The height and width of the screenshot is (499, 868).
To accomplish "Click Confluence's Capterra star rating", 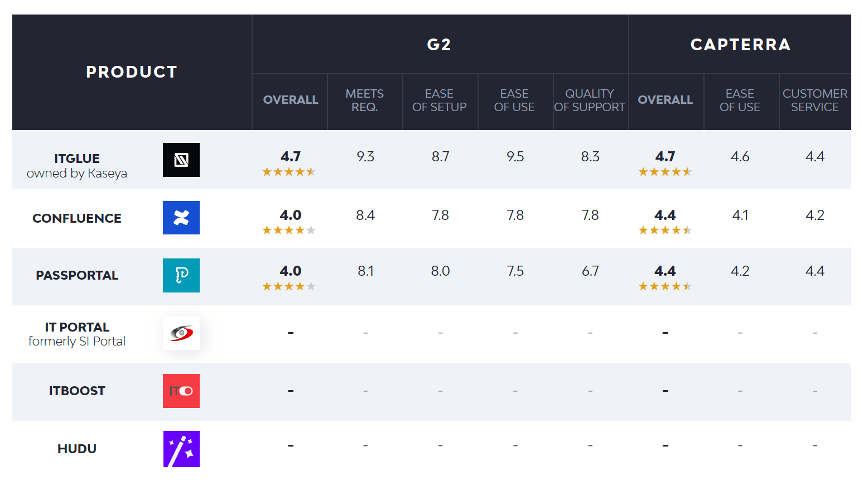I will [665, 230].
